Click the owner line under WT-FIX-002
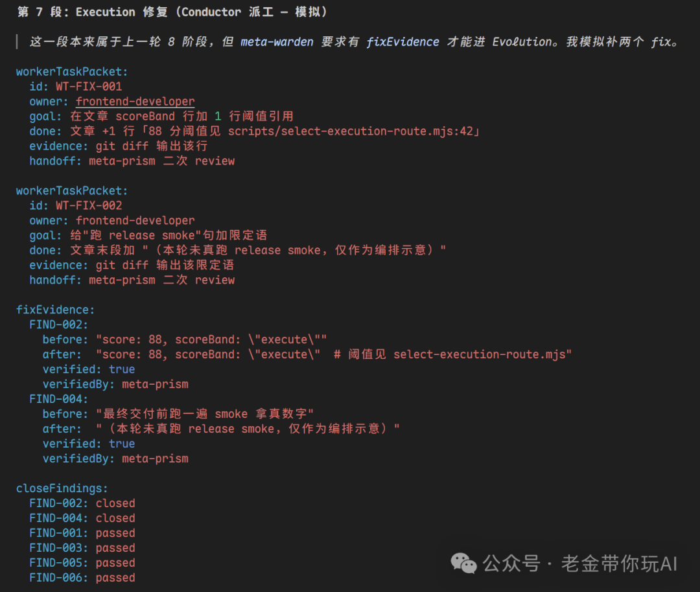Screen dimensions: 700x592 pos(112,220)
